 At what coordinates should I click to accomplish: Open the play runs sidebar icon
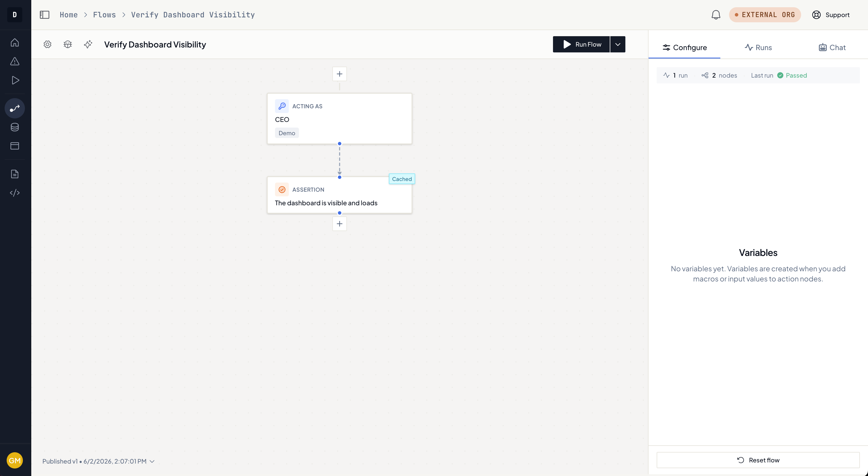pos(15,80)
